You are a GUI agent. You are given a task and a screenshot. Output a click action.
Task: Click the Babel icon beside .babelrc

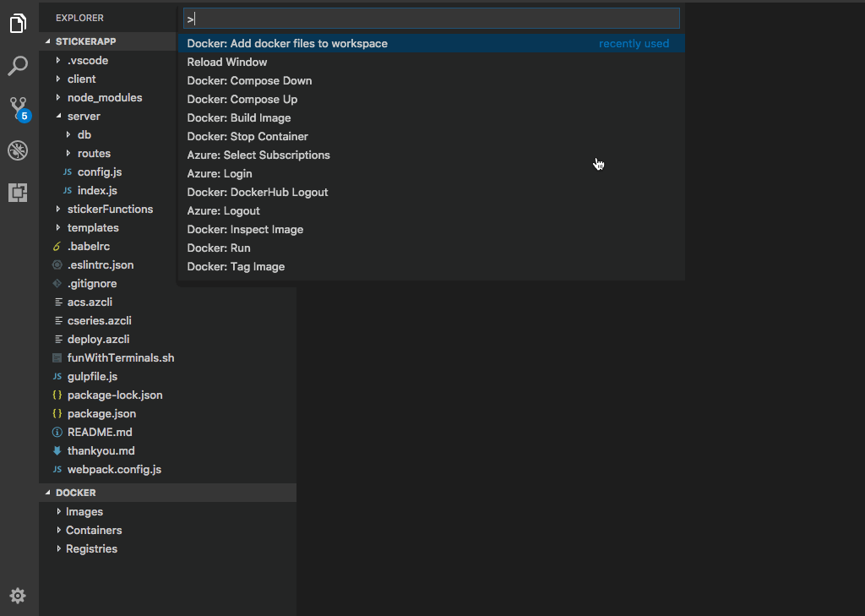pyautogui.click(x=57, y=246)
